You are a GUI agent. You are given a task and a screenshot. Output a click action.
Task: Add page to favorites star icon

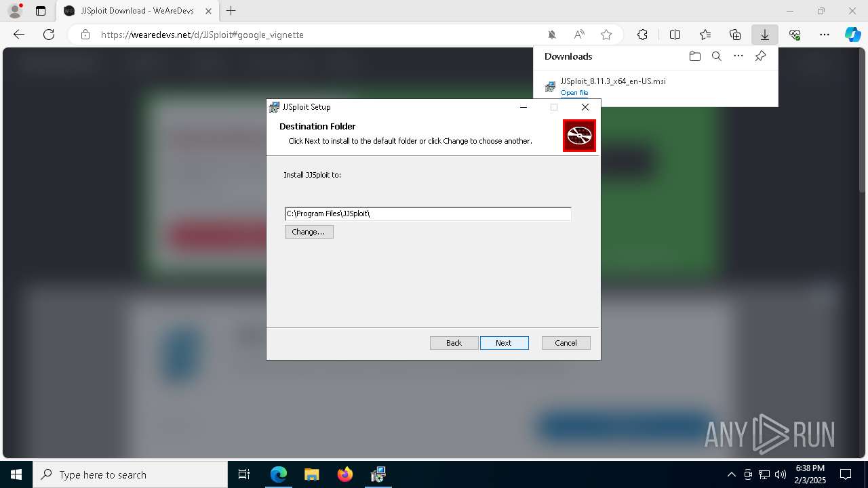606,35
